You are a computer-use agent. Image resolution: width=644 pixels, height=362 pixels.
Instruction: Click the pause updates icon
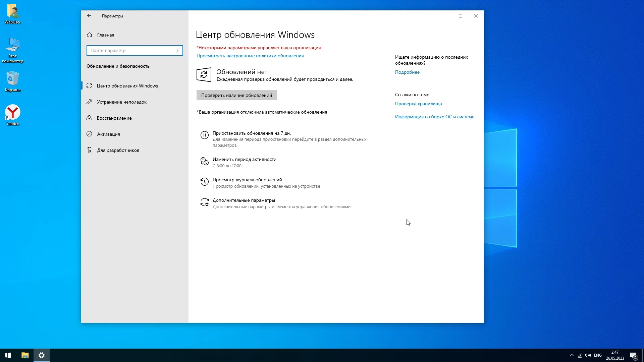tap(204, 135)
